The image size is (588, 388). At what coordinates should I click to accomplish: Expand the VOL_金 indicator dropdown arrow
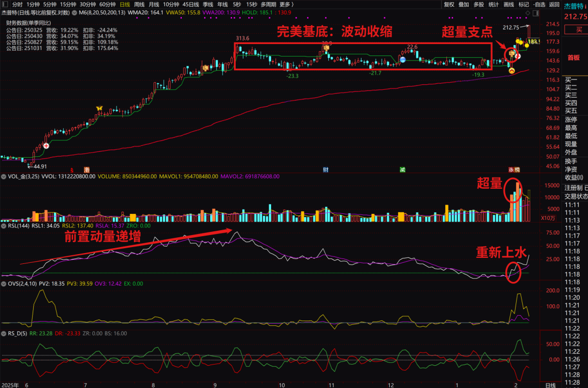[4, 176]
